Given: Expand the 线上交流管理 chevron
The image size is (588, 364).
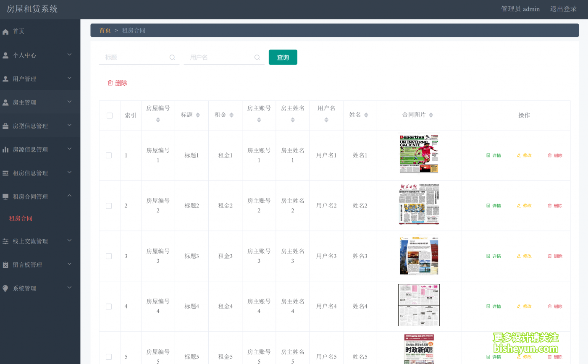Looking at the screenshot, I should click(x=70, y=241).
